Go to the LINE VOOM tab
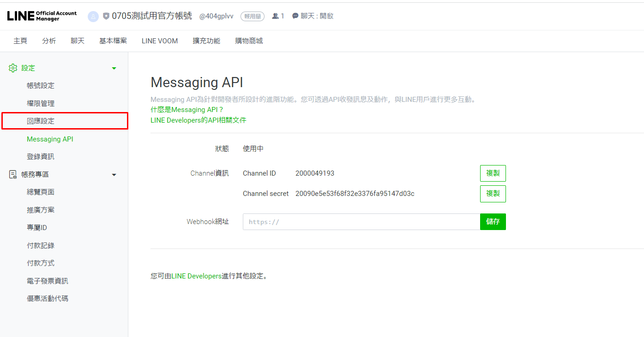Viewport: 644px width, 337px height. coord(160,41)
